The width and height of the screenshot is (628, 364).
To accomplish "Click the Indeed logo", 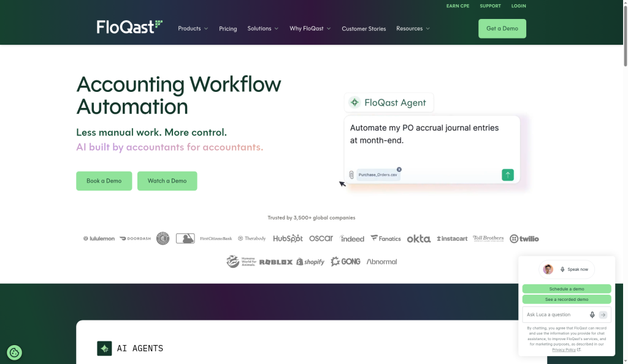I will click(x=352, y=238).
